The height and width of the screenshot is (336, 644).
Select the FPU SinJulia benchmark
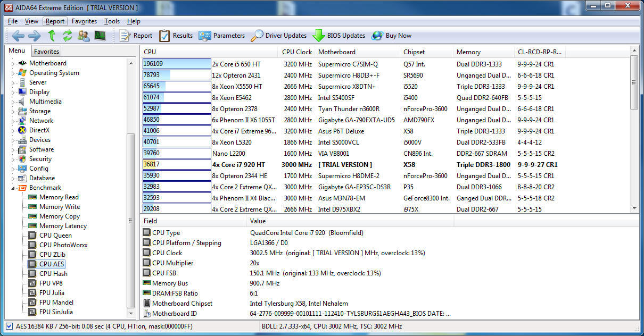click(x=56, y=312)
